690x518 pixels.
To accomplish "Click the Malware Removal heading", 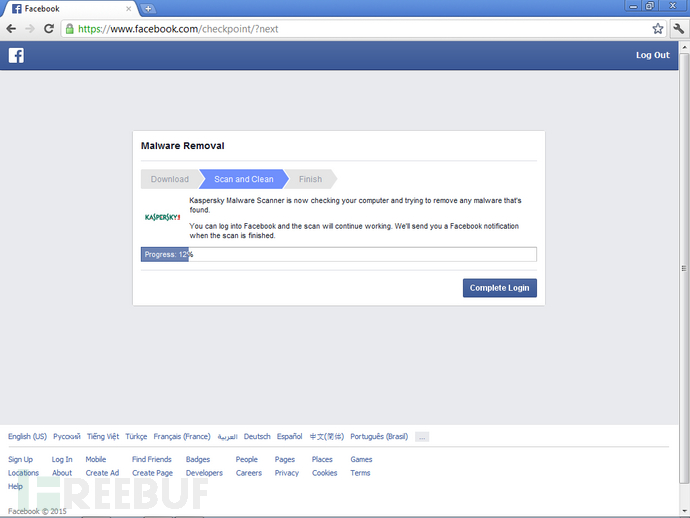I will click(x=183, y=146).
